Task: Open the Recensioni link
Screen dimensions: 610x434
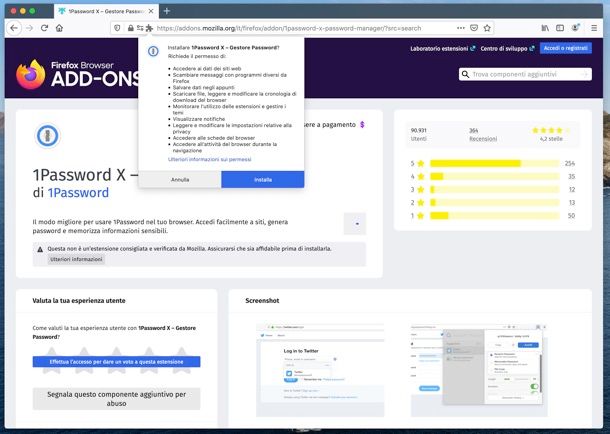Action: (x=483, y=139)
